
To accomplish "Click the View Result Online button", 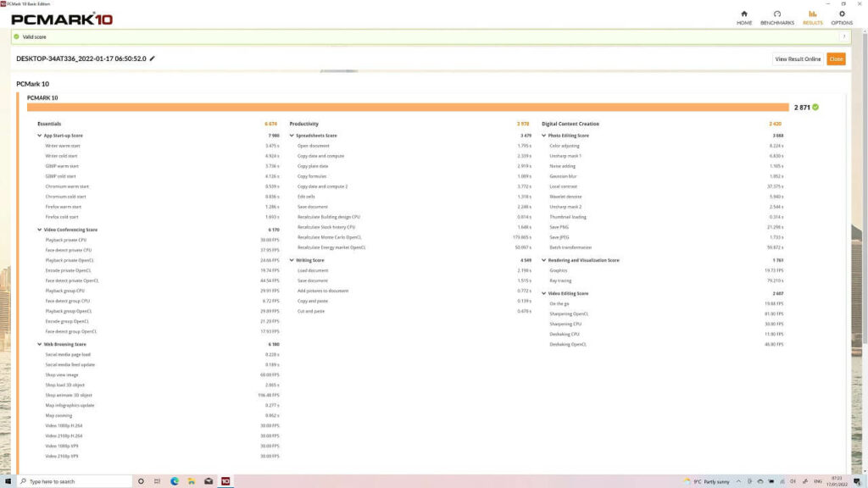I will point(798,59).
